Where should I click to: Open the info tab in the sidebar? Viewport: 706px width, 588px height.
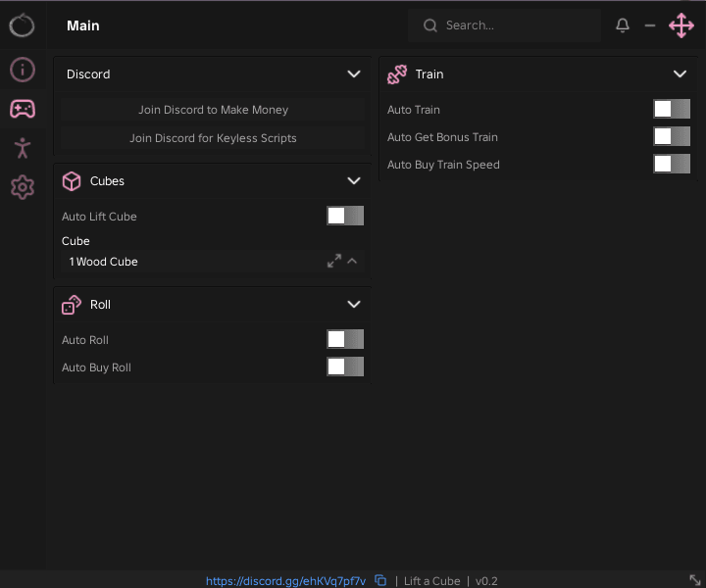click(x=23, y=70)
